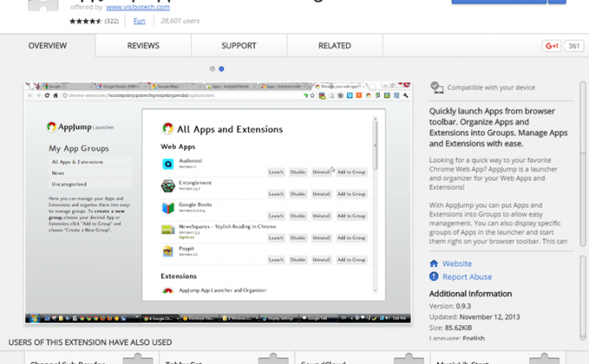Click the Entanglement app icon in the preview
The width and height of the screenshot is (589, 364).
pos(168,186)
